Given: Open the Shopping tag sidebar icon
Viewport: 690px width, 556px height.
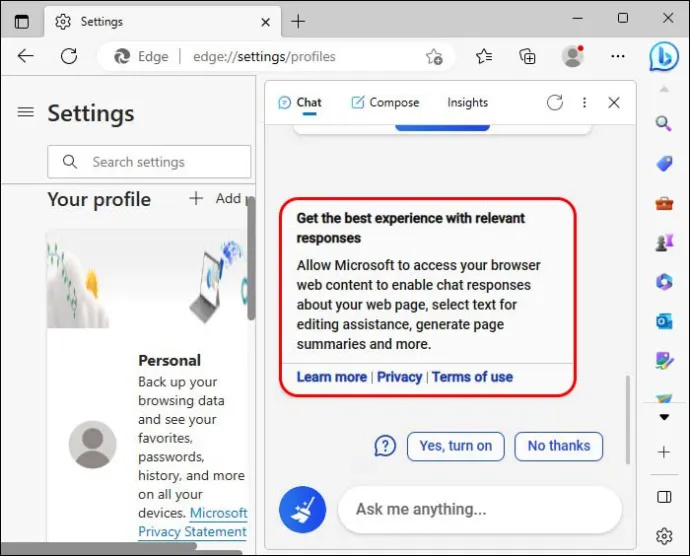Looking at the screenshot, I should pyautogui.click(x=664, y=163).
